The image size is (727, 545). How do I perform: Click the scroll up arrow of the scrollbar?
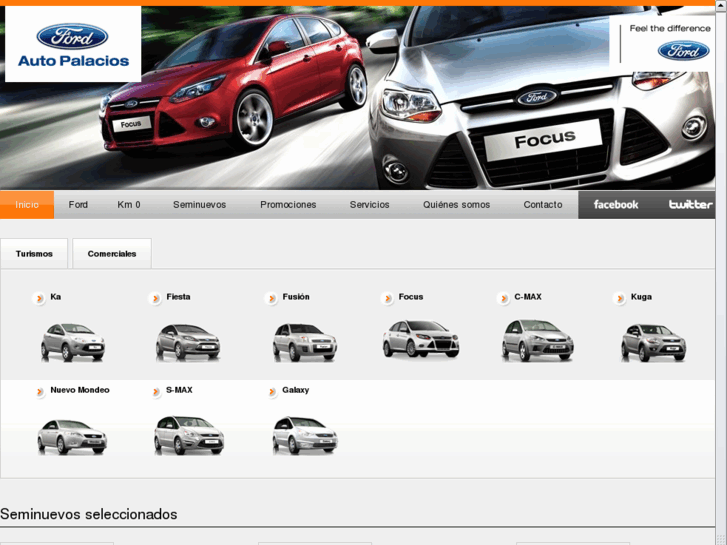(721, 4)
